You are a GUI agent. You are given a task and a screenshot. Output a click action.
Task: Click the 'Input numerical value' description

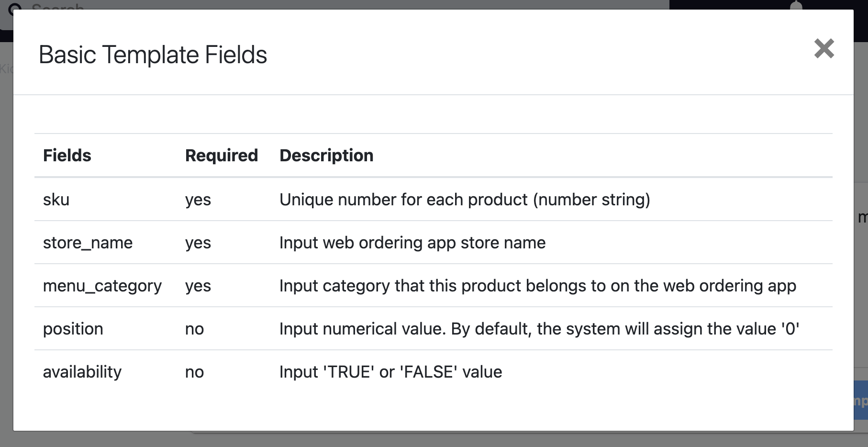[539, 329]
